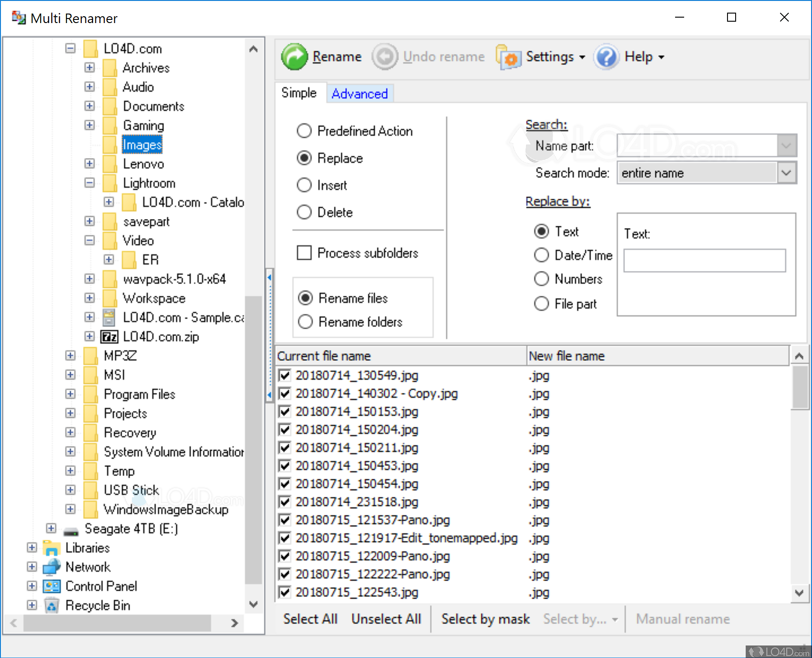Expand the Archives folder node
The height and width of the screenshot is (658, 812).
coord(89,67)
